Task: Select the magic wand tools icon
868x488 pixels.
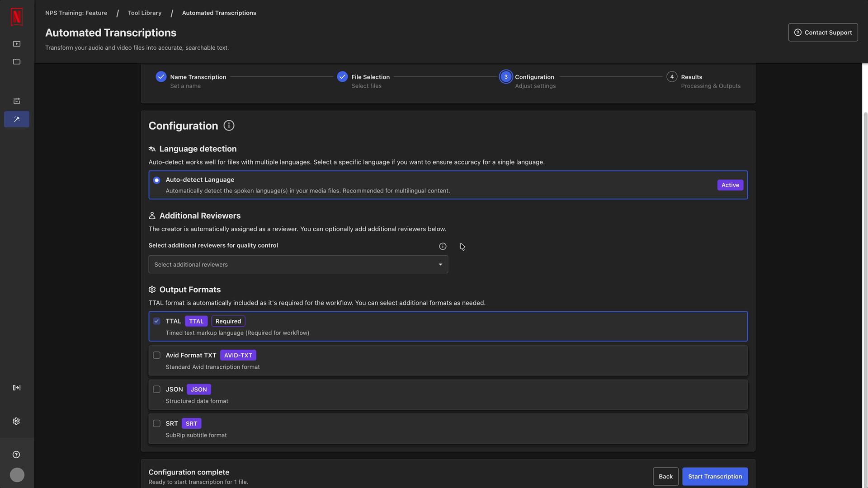Action: pyautogui.click(x=17, y=119)
